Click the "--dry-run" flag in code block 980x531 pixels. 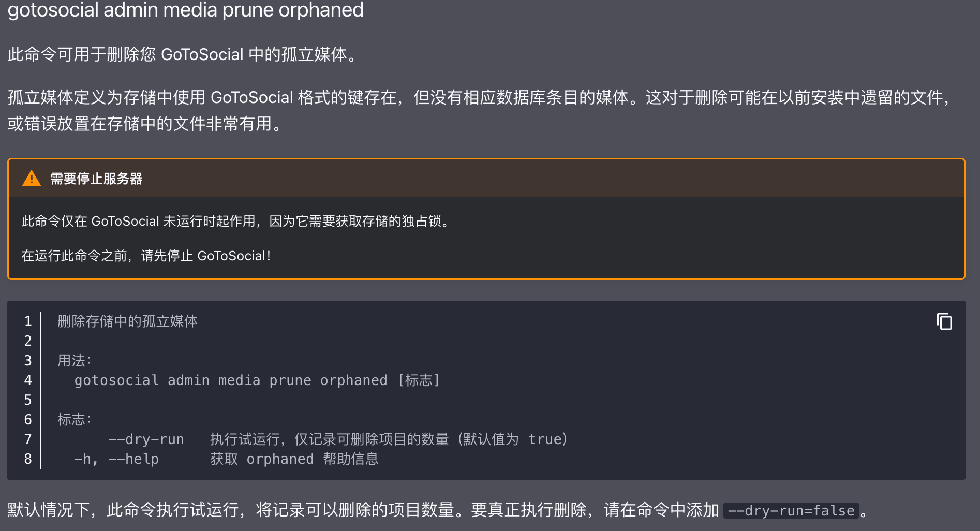[146, 439]
